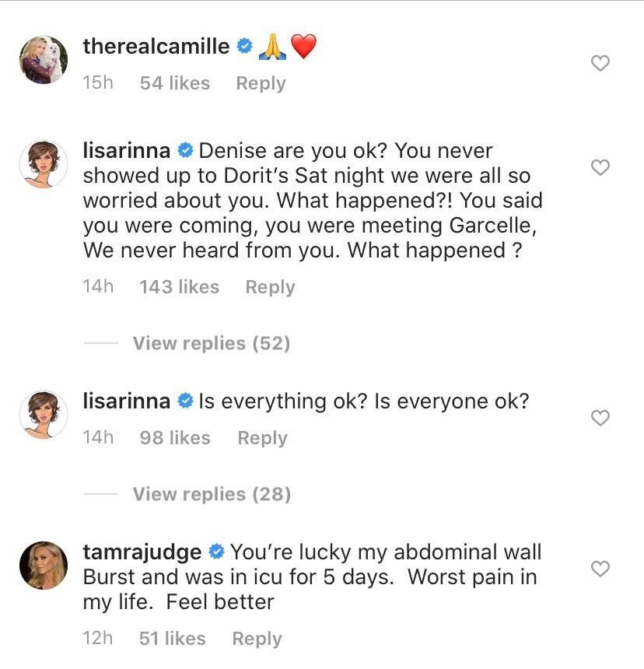
Task: Open the tamrajudge username link
Action: click(x=142, y=552)
